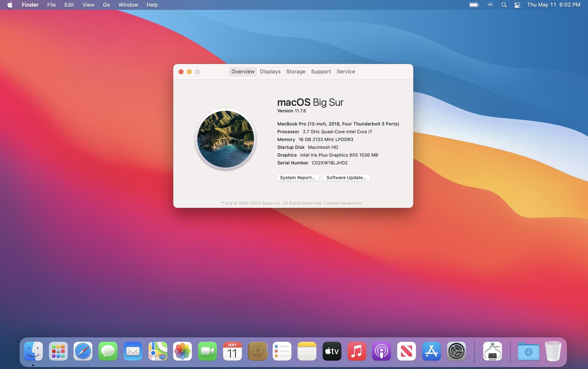Click the Software Update... button

pyautogui.click(x=346, y=178)
